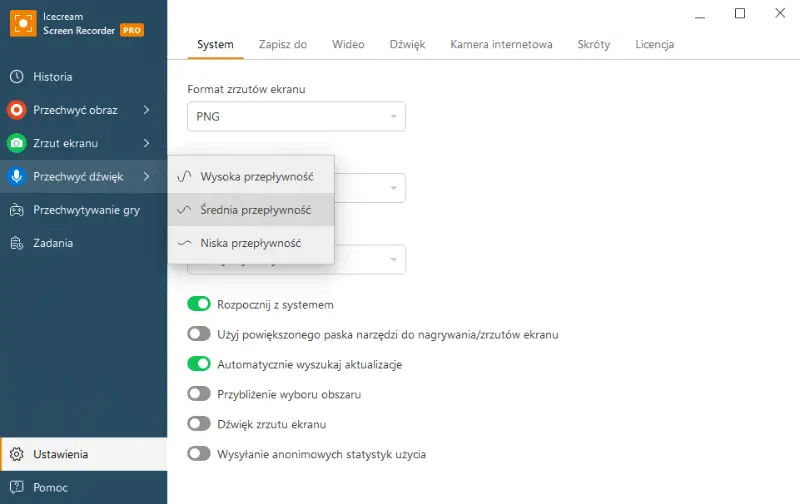800x504 pixels.
Task: Click the Rozpocznij z systemem label text
Action: point(276,305)
